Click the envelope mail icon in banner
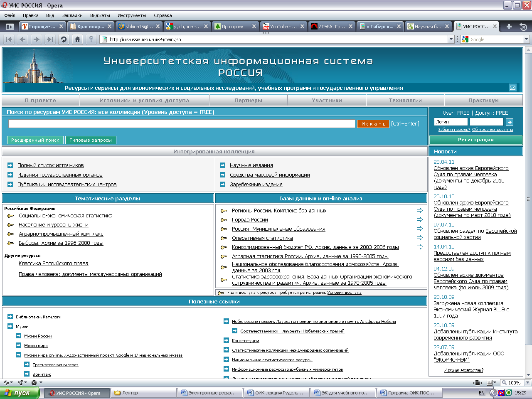Screen dimensions: 532x399 tap(512, 88)
